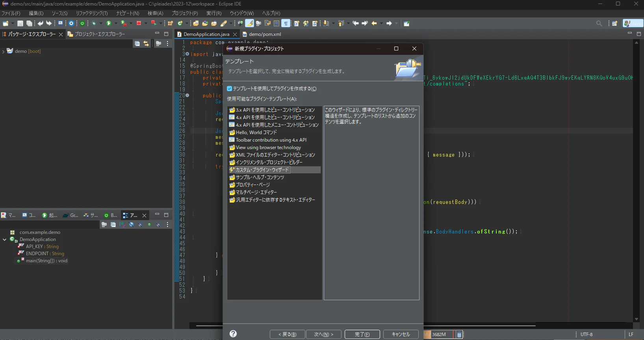
Task: Click Collapse All icon in Outline view
Action: click(113, 225)
